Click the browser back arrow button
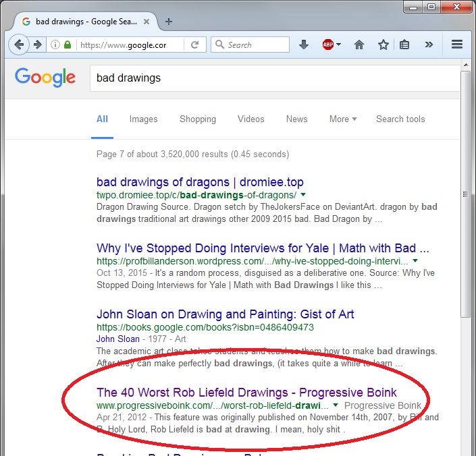The height and width of the screenshot is (456, 476). click(x=20, y=45)
